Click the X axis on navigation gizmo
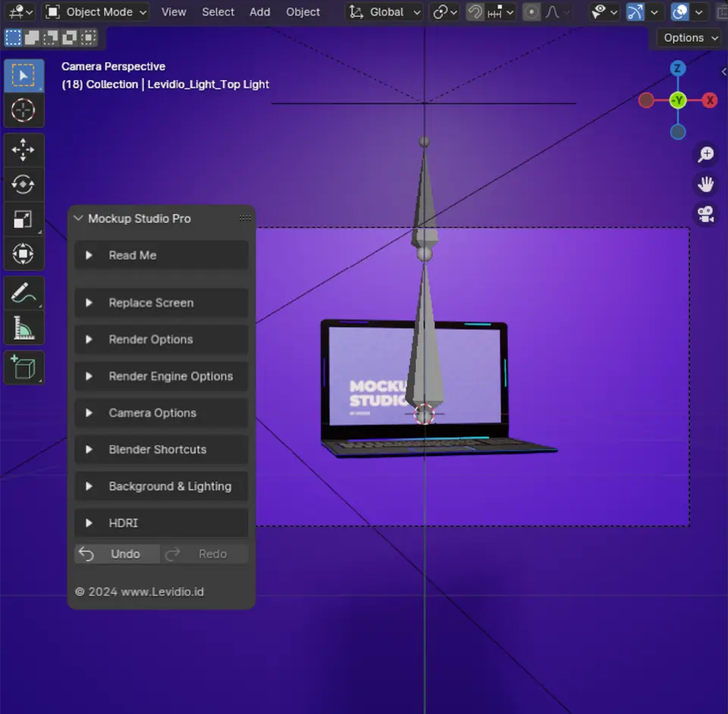 click(710, 100)
